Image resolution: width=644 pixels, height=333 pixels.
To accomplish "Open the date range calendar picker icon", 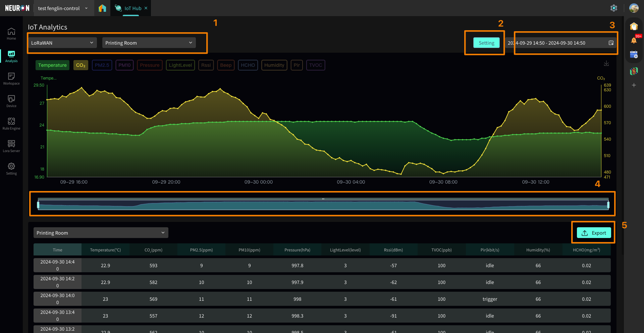I will 611,43.
